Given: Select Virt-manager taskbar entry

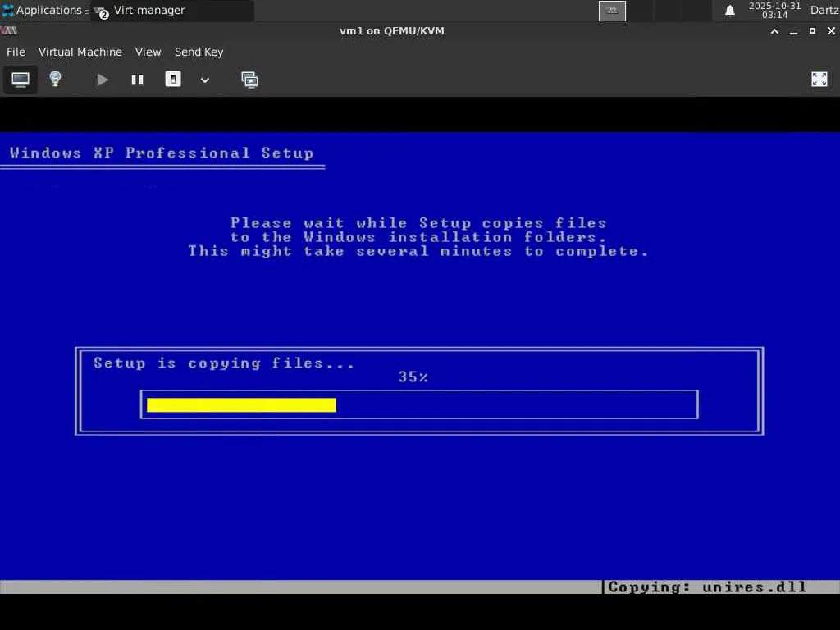Looking at the screenshot, I should point(172,10).
